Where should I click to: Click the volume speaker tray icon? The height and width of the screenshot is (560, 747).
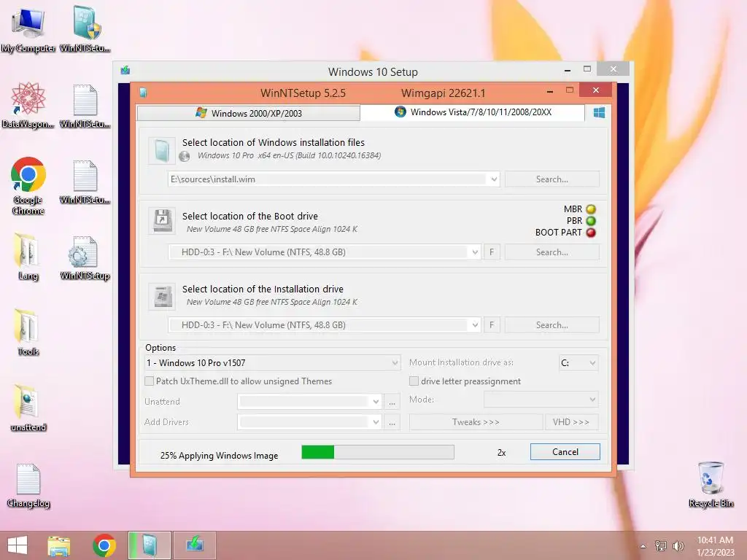(678, 545)
